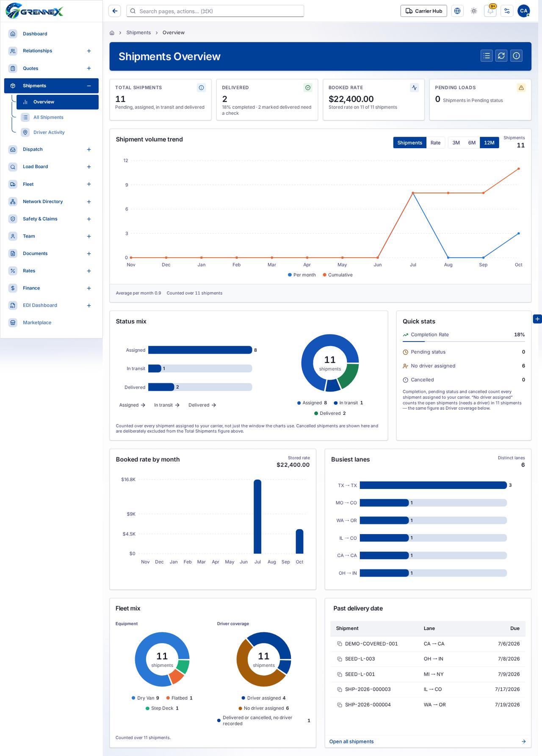Expand the Dispatch sidebar section
The width and height of the screenshot is (542, 756).
tap(89, 149)
